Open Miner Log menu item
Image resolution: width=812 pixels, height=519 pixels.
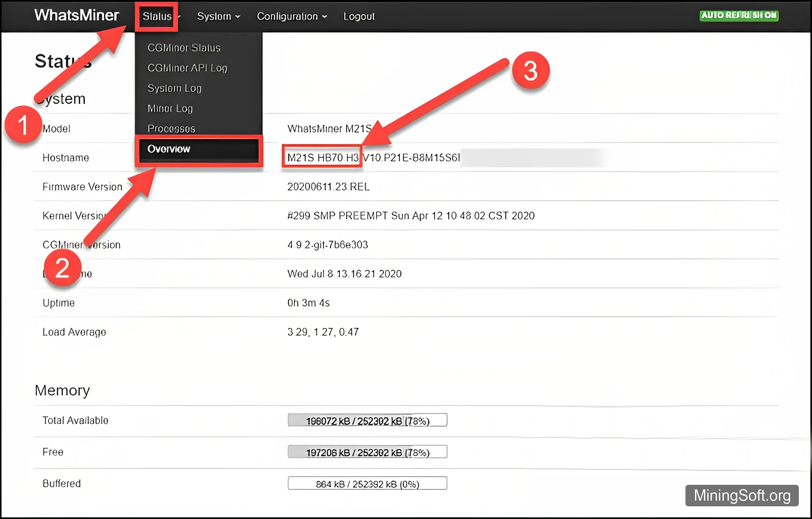point(170,108)
